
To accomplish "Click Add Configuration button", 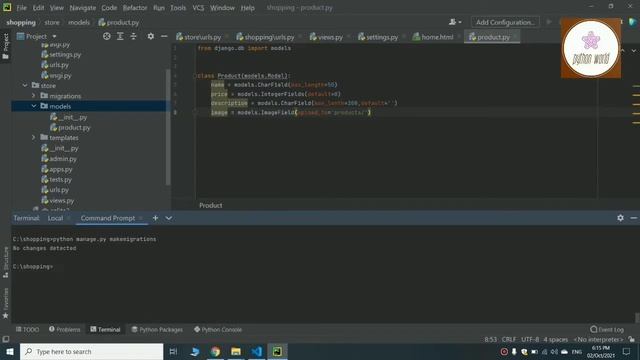I will click(505, 22).
